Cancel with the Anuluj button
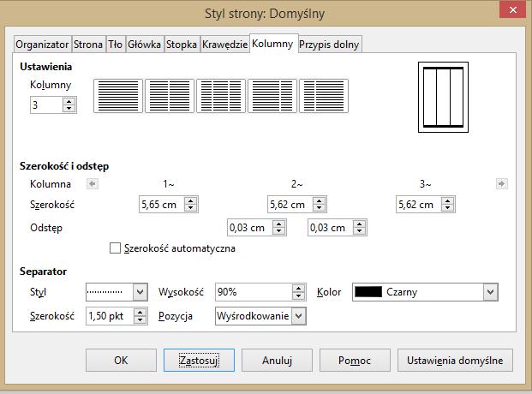Image resolution: width=532 pixels, height=394 pixels. [x=277, y=361]
